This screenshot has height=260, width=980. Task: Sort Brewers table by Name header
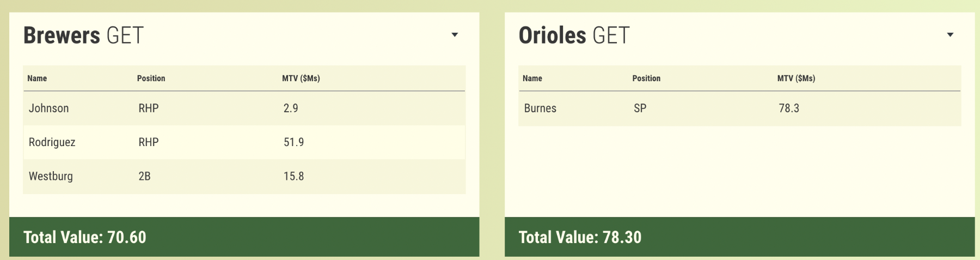pyautogui.click(x=37, y=78)
